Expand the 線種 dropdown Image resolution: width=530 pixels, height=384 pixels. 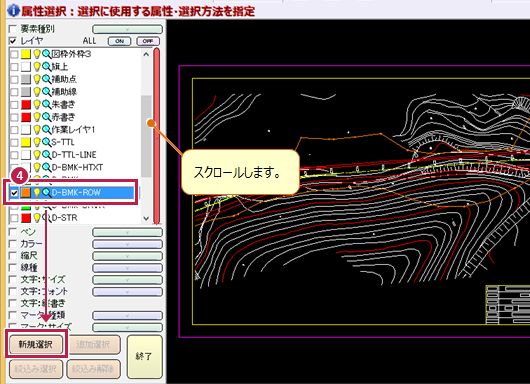click(127, 268)
